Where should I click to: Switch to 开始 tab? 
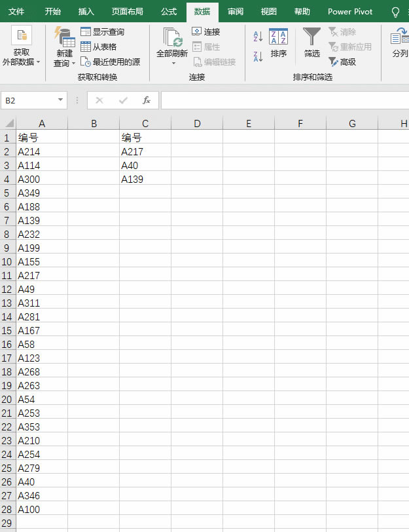coord(52,12)
